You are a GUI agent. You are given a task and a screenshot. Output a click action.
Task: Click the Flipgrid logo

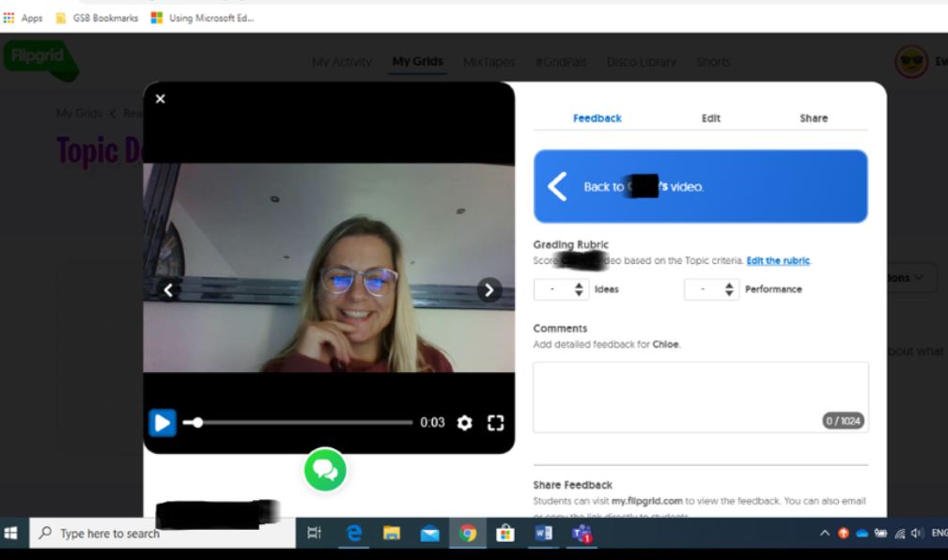click(41, 60)
